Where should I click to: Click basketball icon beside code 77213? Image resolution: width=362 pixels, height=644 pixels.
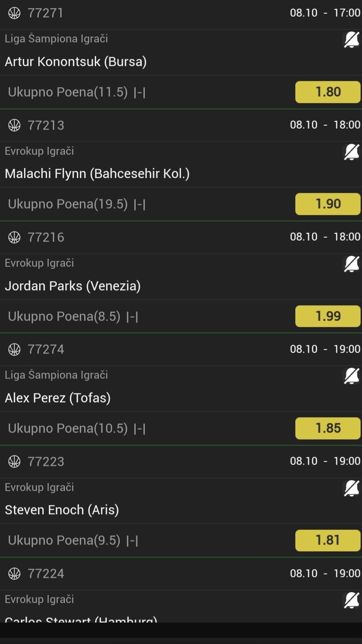(x=15, y=125)
